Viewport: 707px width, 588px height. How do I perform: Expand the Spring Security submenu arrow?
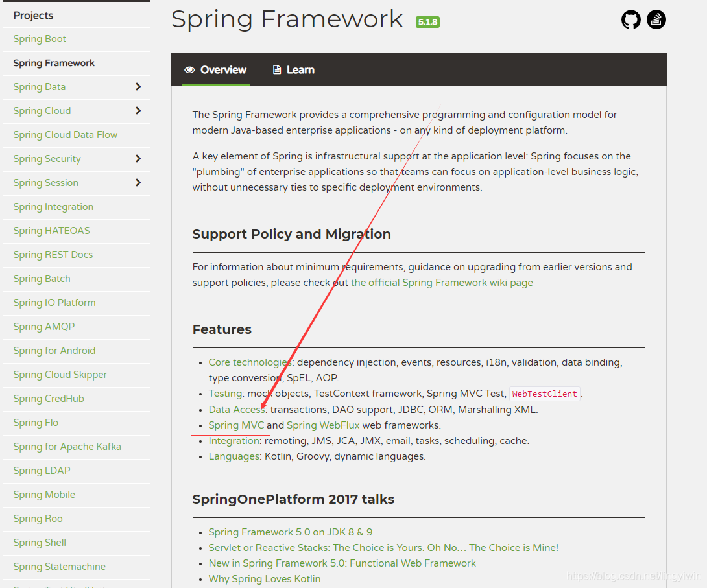138,159
